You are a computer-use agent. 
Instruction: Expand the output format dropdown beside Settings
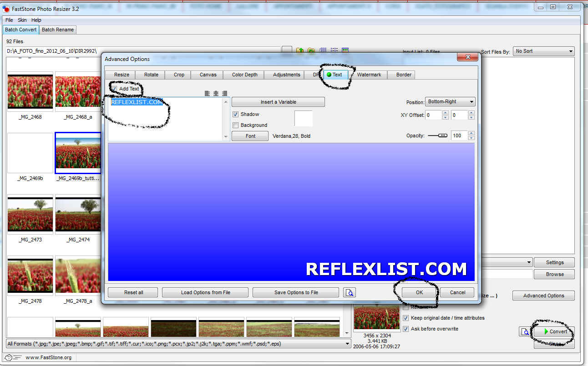(528, 262)
